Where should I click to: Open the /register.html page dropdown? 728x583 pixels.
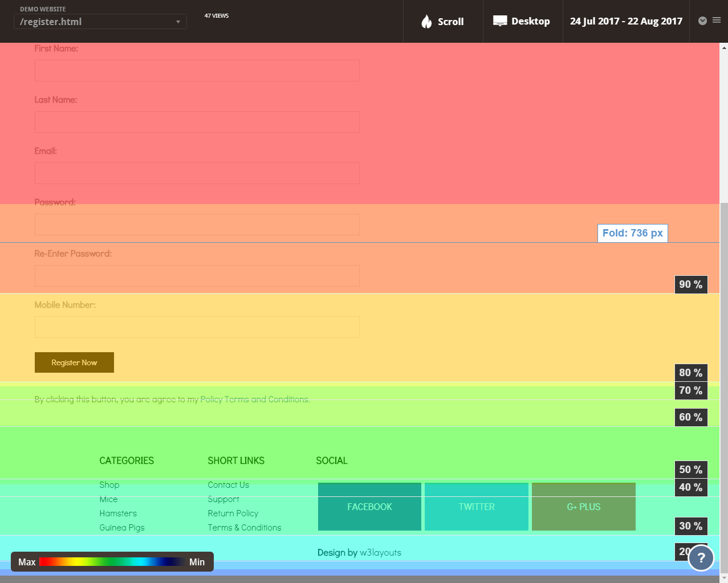click(x=100, y=22)
